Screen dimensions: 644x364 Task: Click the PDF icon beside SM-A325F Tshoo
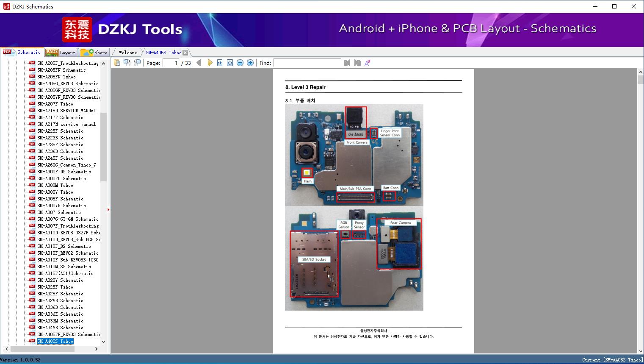coord(32,287)
